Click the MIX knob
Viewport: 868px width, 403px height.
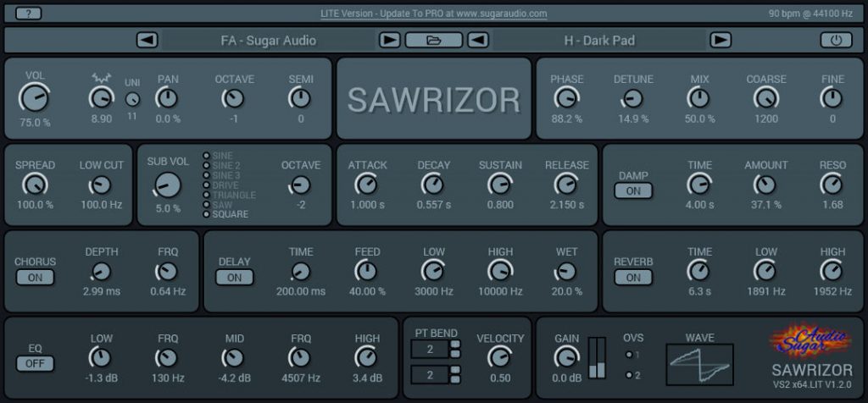[x=699, y=98]
